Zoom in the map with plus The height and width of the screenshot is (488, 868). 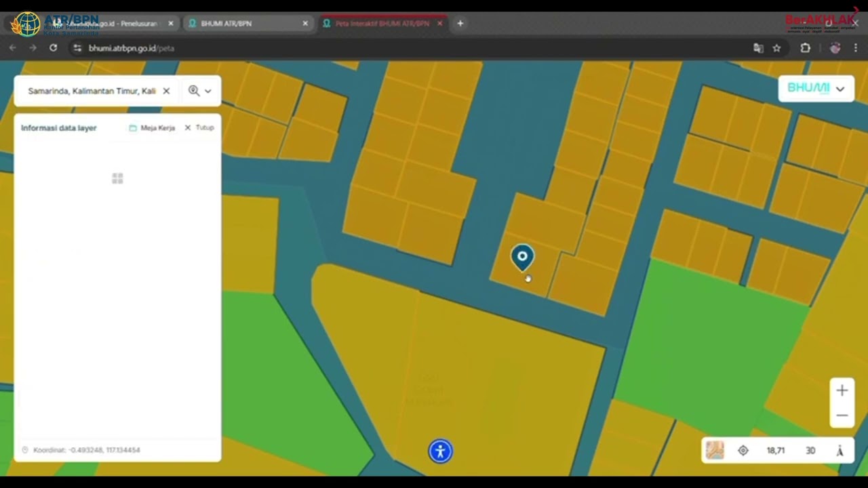click(x=842, y=390)
